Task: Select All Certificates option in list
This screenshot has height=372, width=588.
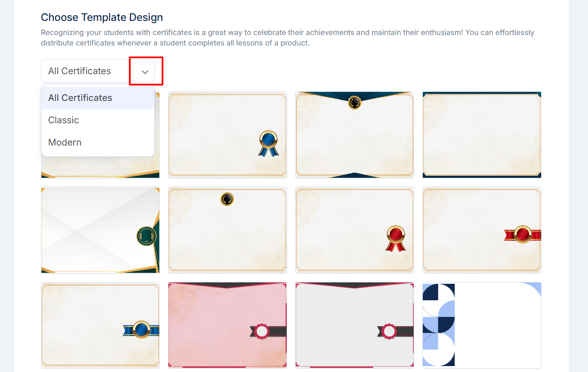Action: pos(98,98)
